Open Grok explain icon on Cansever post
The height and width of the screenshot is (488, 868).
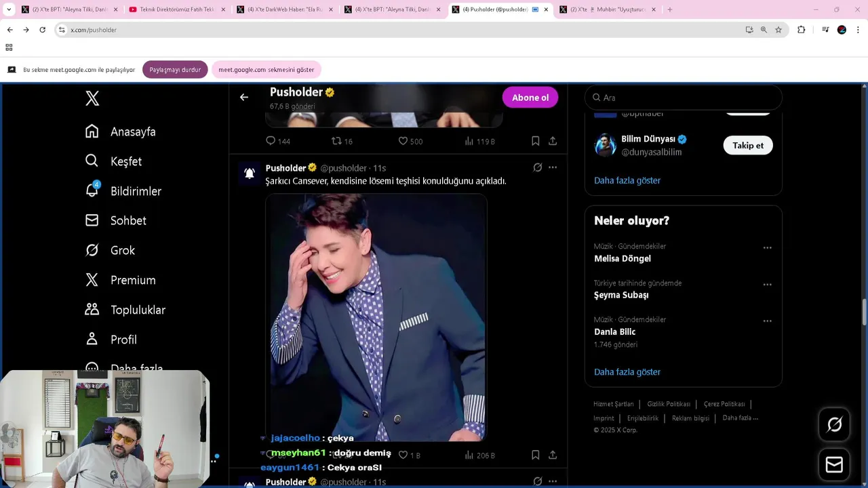click(x=537, y=167)
